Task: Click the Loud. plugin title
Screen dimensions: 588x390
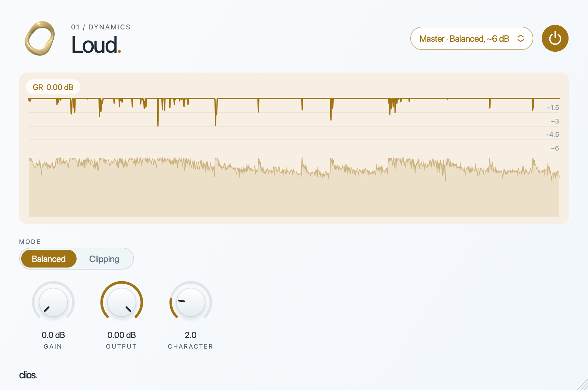Action: tap(96, 45)
